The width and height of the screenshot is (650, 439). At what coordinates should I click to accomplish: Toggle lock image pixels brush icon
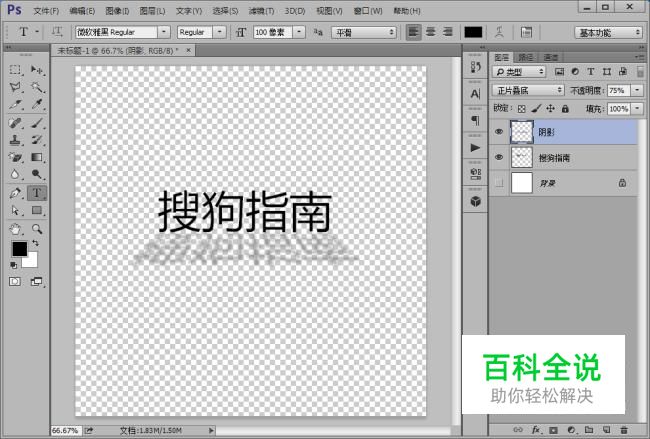536,109
